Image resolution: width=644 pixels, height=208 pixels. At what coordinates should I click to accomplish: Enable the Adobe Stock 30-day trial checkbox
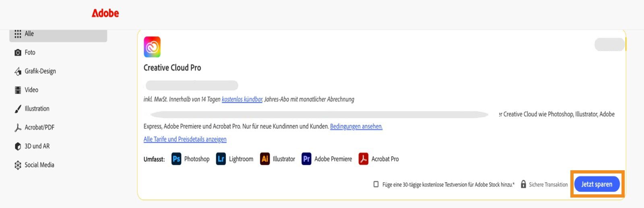[376, 184]
